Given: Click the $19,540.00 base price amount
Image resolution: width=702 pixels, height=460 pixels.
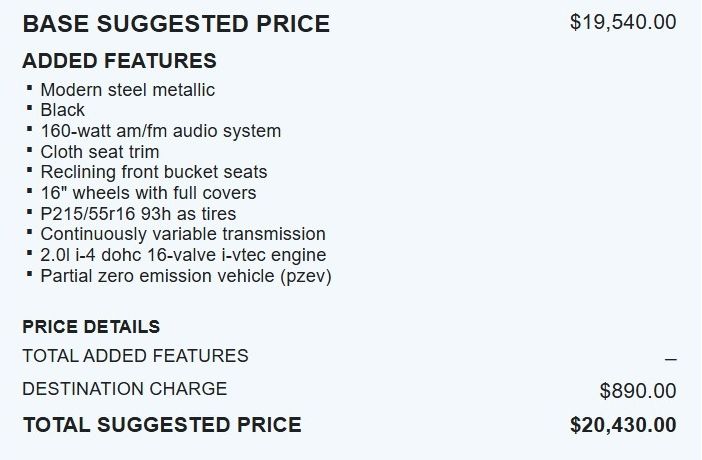Looking at the screenshot, I should [622, 22].
